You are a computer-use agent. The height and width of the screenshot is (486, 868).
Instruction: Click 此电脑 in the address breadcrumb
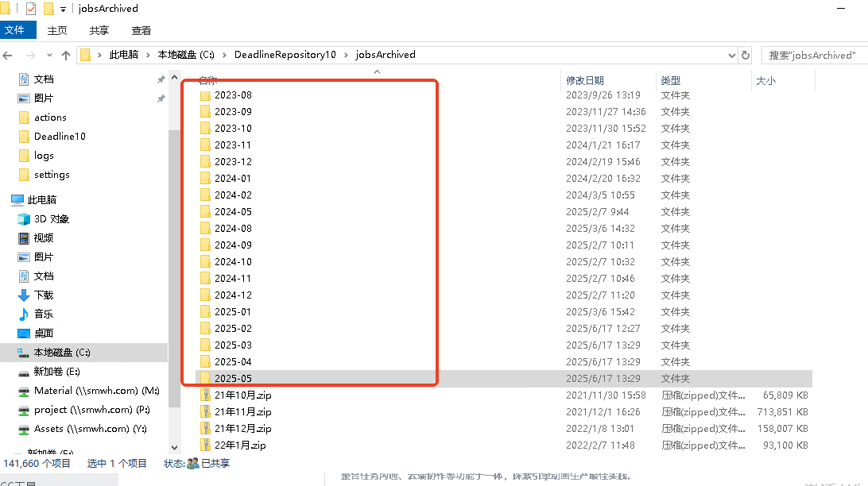pyautogui.click(x=124, y=55)
